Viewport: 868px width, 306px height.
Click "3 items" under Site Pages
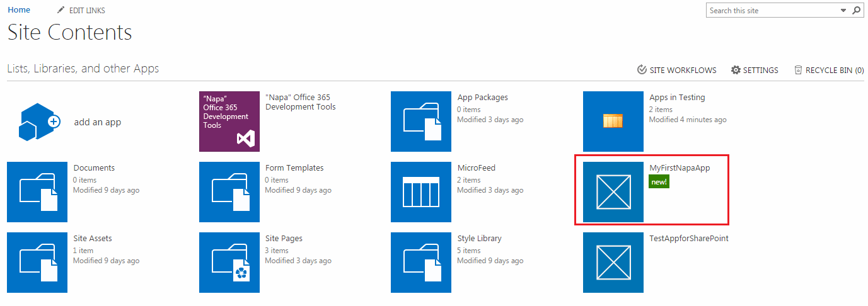tap(277, 251)
